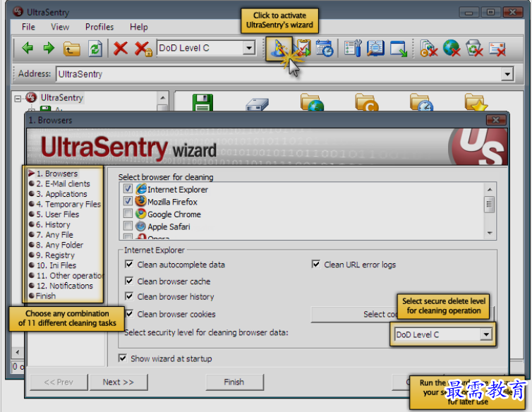
Task: Select UltraSentry root in the tree
Action: point(62,98)
